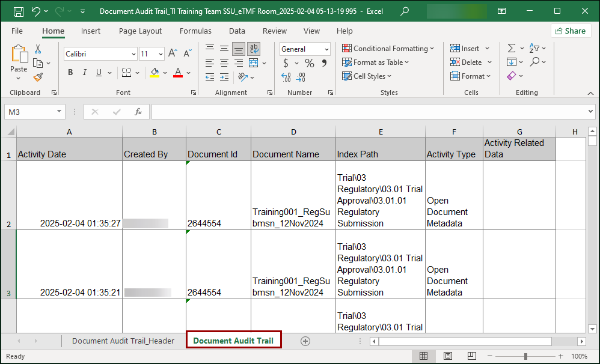Click the Share button

[571, 31]
